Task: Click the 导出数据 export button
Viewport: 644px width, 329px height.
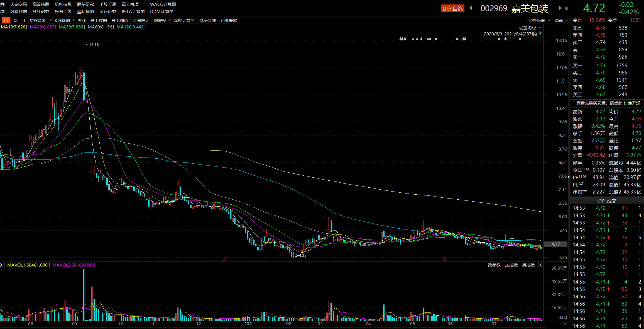Action: tap(98, 20)
